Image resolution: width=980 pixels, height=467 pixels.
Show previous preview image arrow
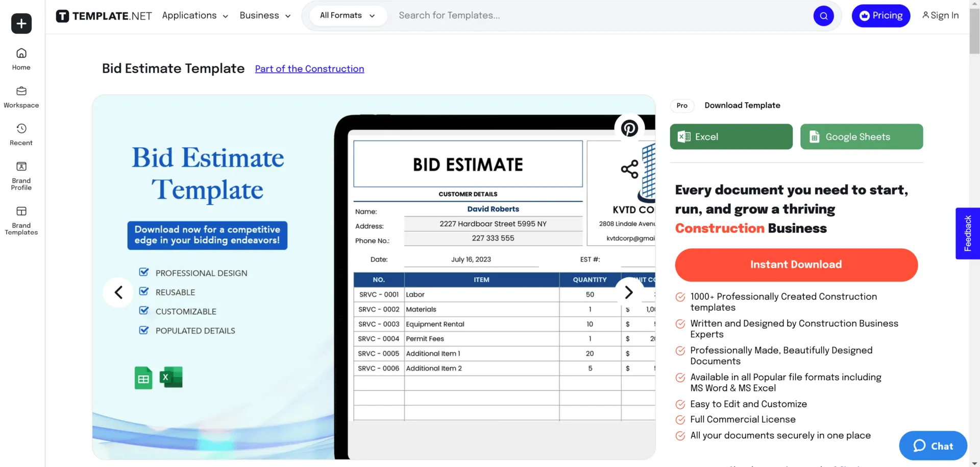pos(118,292)
